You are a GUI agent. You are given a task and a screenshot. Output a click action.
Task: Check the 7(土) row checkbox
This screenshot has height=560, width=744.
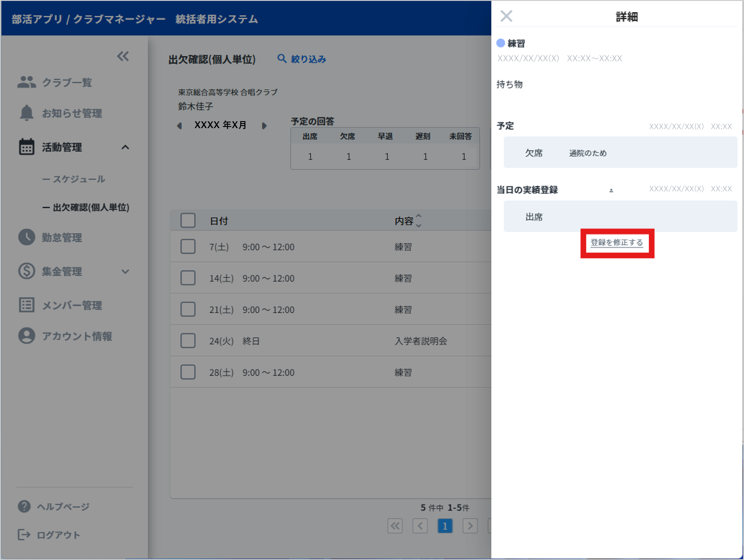[x=188, y=247]
